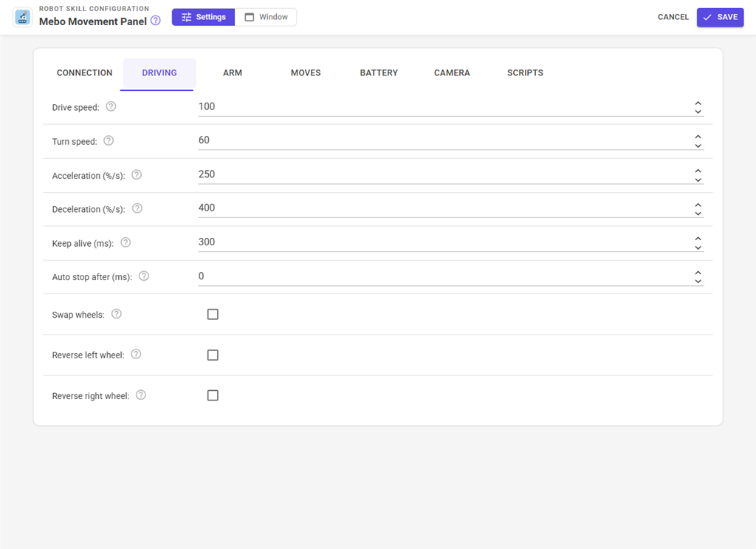Decrease Drive speed with the down arrow
This screenshot has height=549, width=756.
click(698, 112)
